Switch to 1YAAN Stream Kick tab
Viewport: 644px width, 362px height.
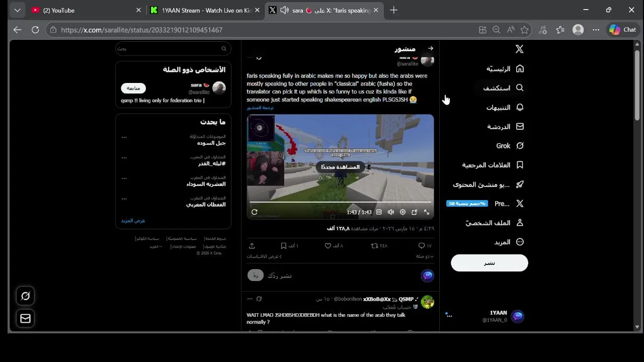[x=205, y=10]
